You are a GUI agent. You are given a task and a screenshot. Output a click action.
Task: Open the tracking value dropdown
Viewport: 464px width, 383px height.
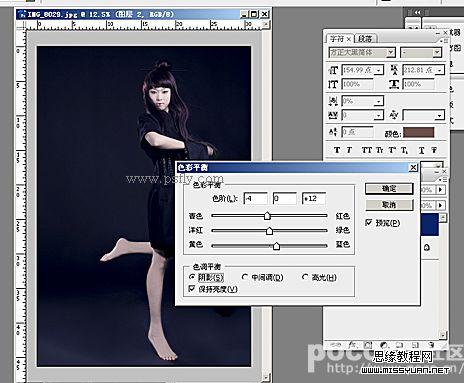379,115
